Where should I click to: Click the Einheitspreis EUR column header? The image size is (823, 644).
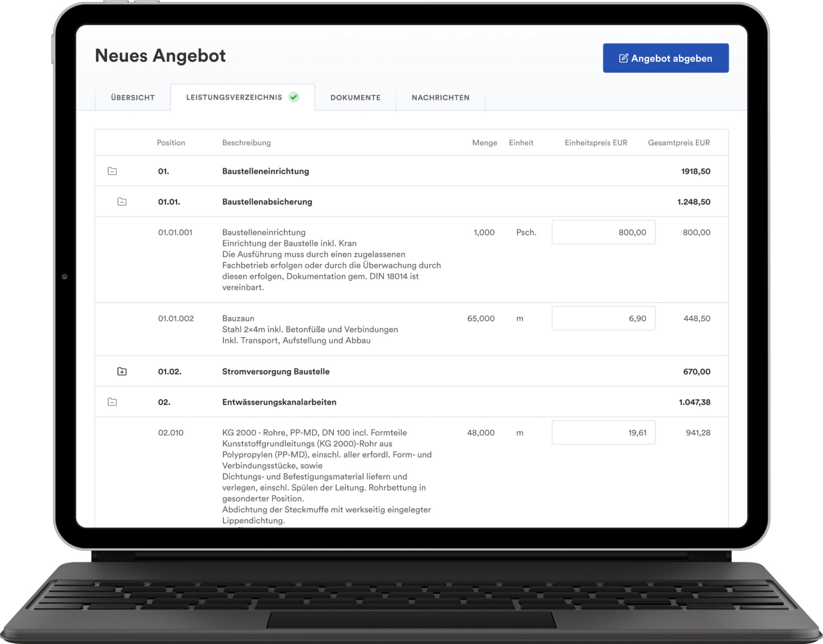click(596, 143)
